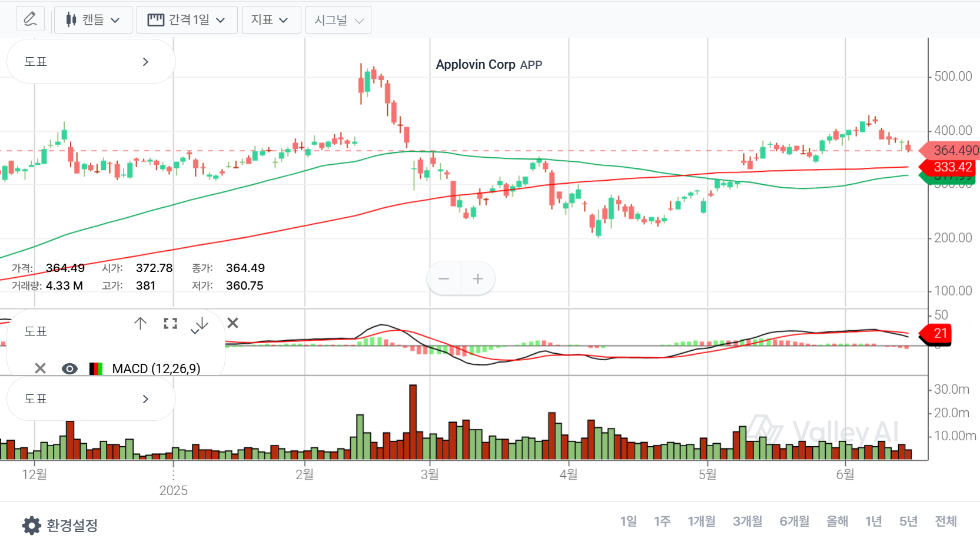Open MACD color swatch settings

(x=96, y=368)
